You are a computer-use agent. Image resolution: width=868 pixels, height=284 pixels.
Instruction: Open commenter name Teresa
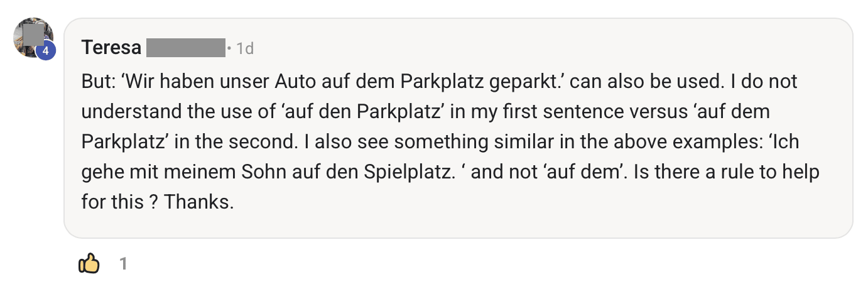[x=111, y=48]
